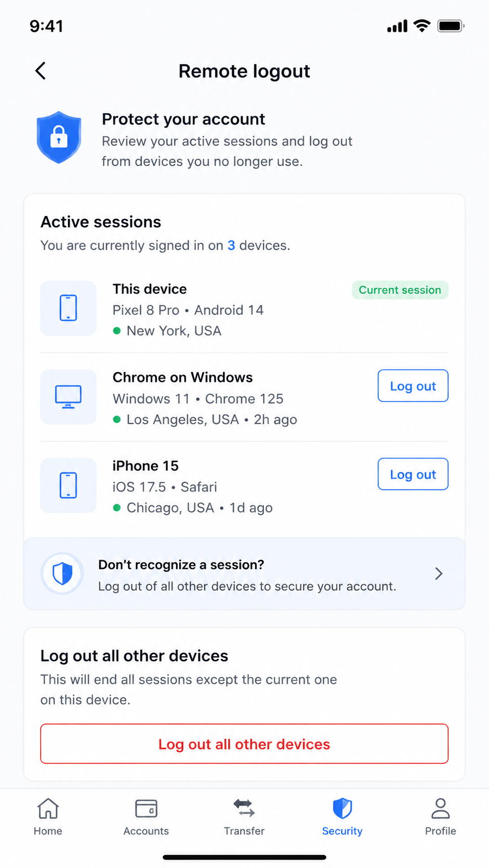
Task: Log out the iPhone 15 session
Action: click(x=413, y=474)
